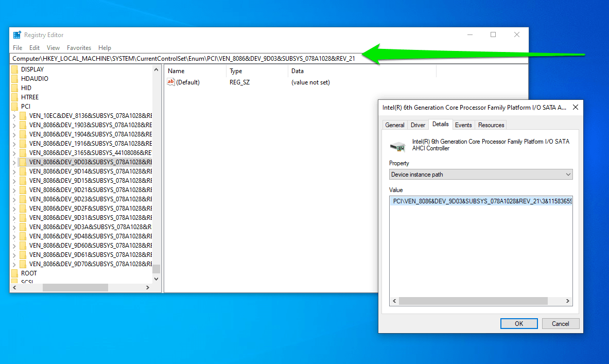Expand the VEN_8086&DEV_1904 key
The width and height of the screenshot is (609, 364).
click(14, 135)
